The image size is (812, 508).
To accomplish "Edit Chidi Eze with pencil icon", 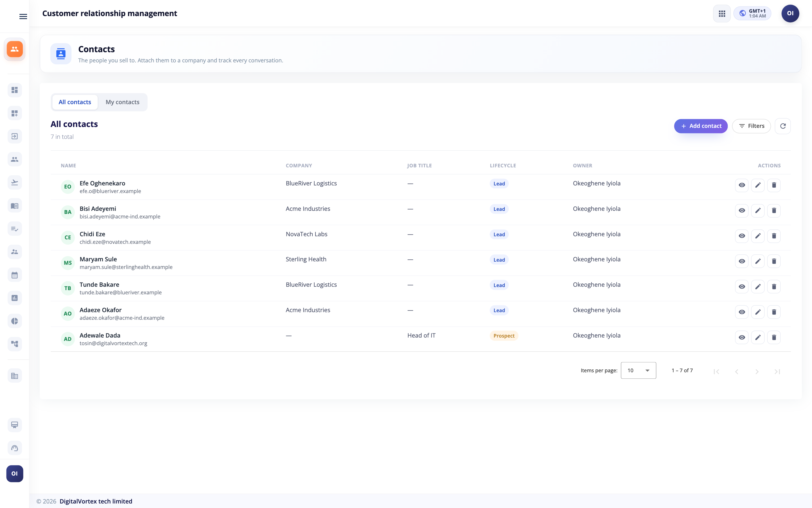I will click(758, 236).
